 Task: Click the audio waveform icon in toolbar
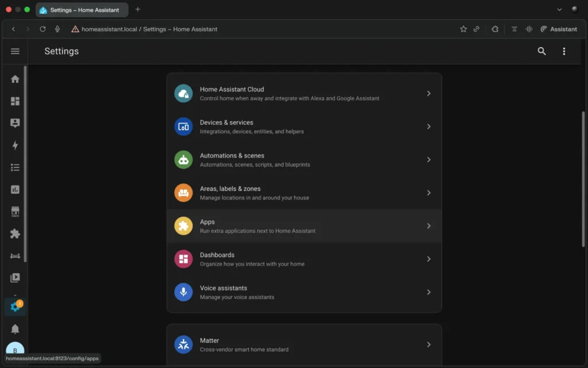[x=529, y=29]
